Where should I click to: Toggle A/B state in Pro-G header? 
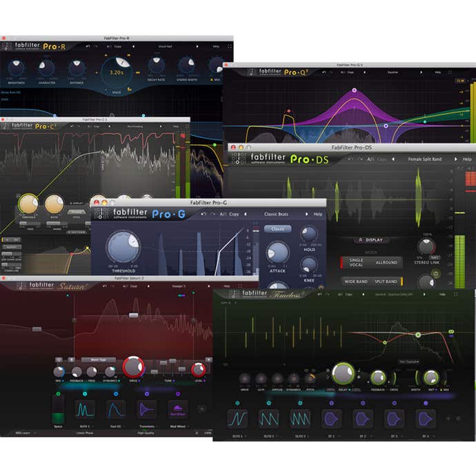(223, 214)
